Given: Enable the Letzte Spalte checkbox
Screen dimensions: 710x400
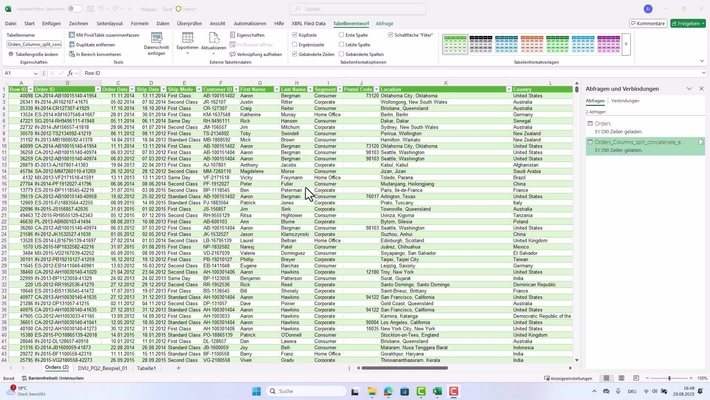Looking at the screenshot, I should [x=341, y=45].
